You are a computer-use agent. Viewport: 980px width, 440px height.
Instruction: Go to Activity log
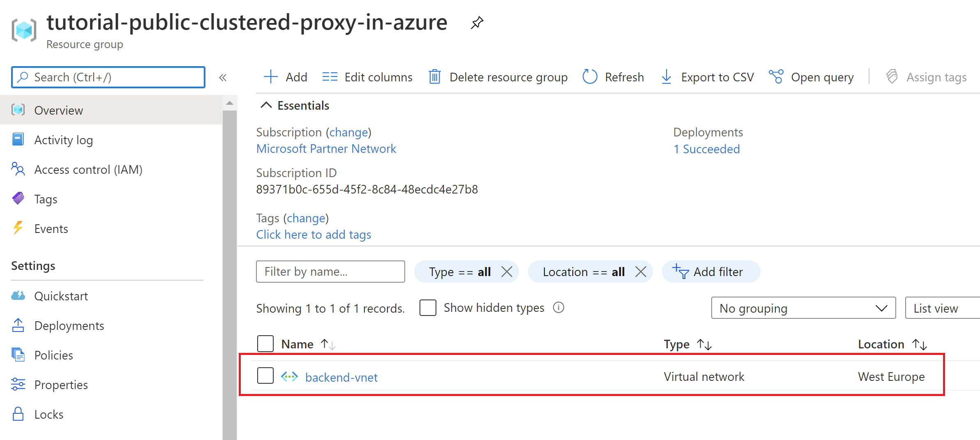63,140
